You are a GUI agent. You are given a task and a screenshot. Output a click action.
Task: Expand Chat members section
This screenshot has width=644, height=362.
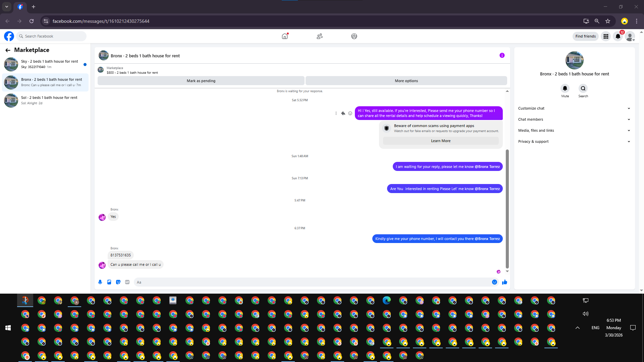574,119
